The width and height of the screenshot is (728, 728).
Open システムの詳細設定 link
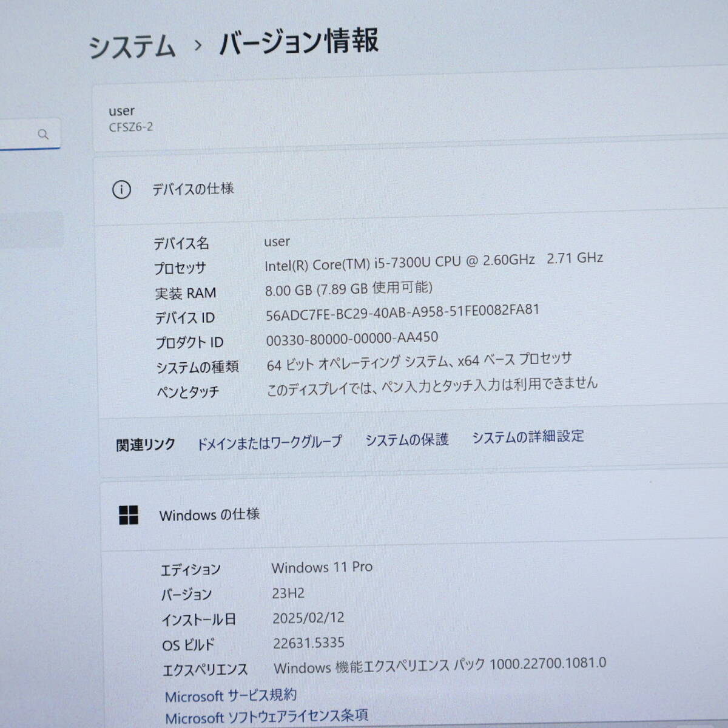pos(528,436)
